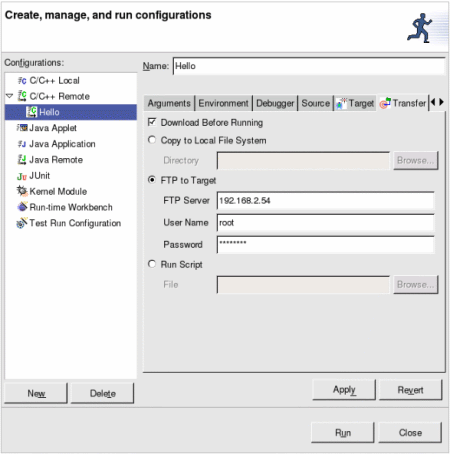Click into the FTP Server field
Image resolution: width=450 pixels, height=454 pixels.
pyautogui.click(x=325, y=201)
